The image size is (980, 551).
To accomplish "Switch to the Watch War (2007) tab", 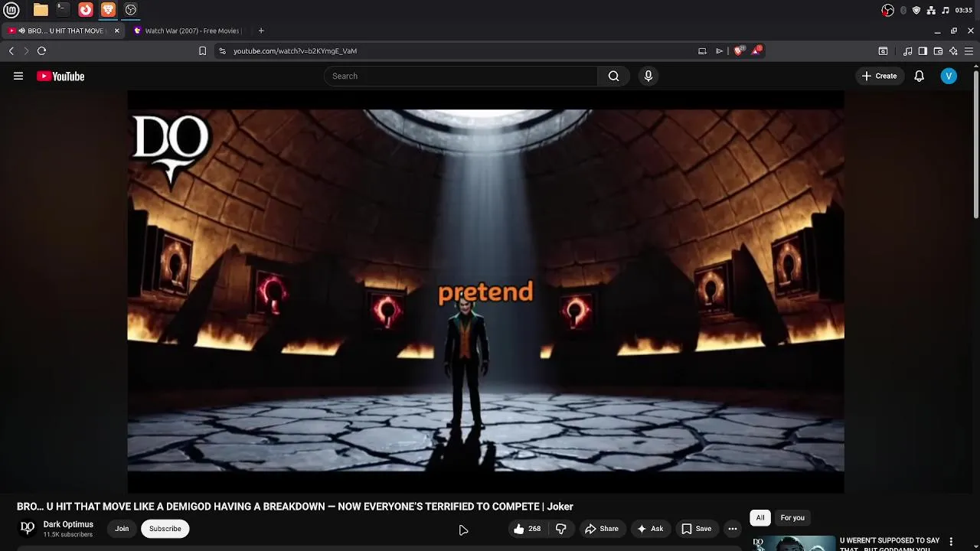I will click(191, 31).
